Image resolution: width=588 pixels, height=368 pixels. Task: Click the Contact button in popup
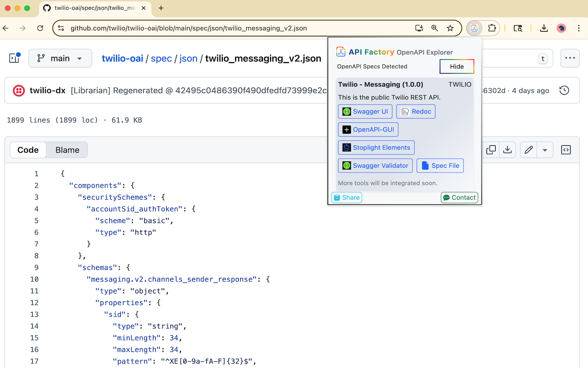pyautogui.click(x=459, y=197)
